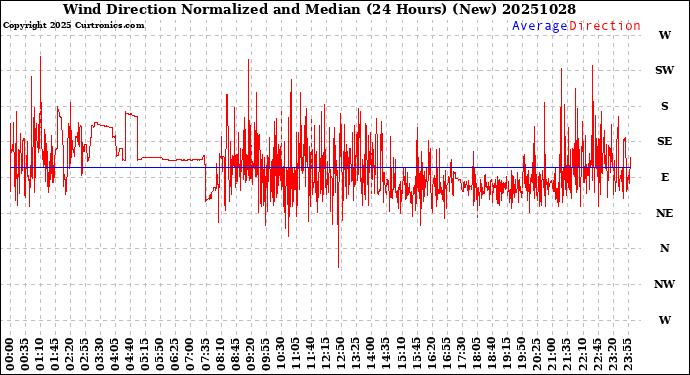Click the 00:00 time label
Image resolution: width=690 pixels, height=375 pixels.
tap(10, 353)
